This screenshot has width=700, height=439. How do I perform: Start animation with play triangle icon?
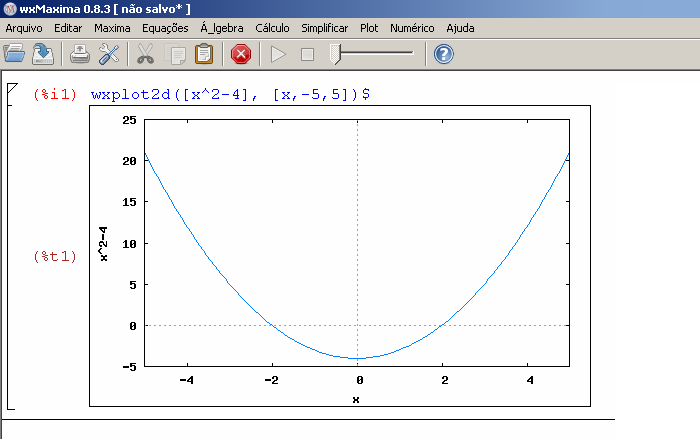point(278,54)
